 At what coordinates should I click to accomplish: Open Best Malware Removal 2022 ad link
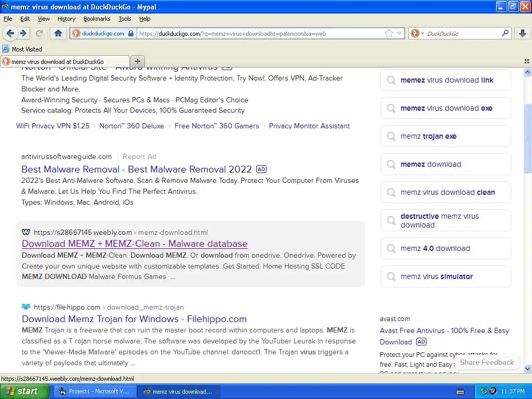click(137, 169)
